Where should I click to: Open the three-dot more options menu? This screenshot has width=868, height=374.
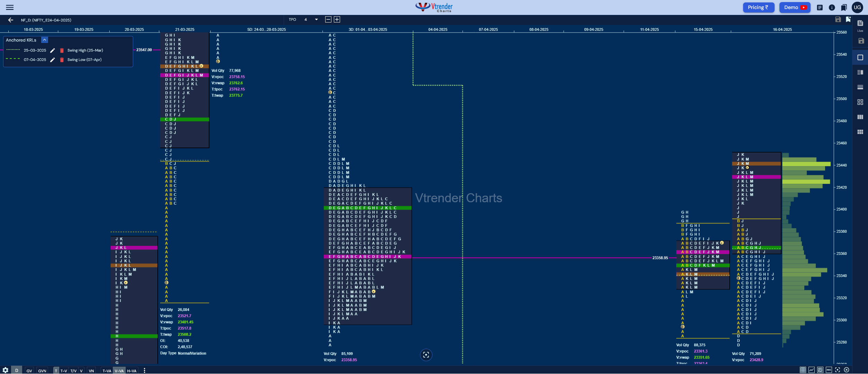(144, 371)
